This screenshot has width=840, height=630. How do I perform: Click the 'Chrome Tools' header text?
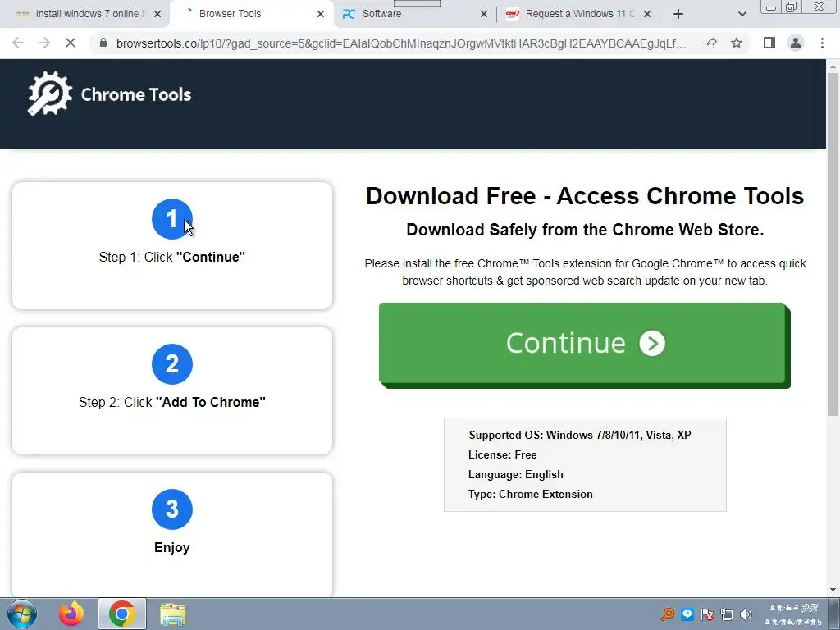click(x=136, y=94)
